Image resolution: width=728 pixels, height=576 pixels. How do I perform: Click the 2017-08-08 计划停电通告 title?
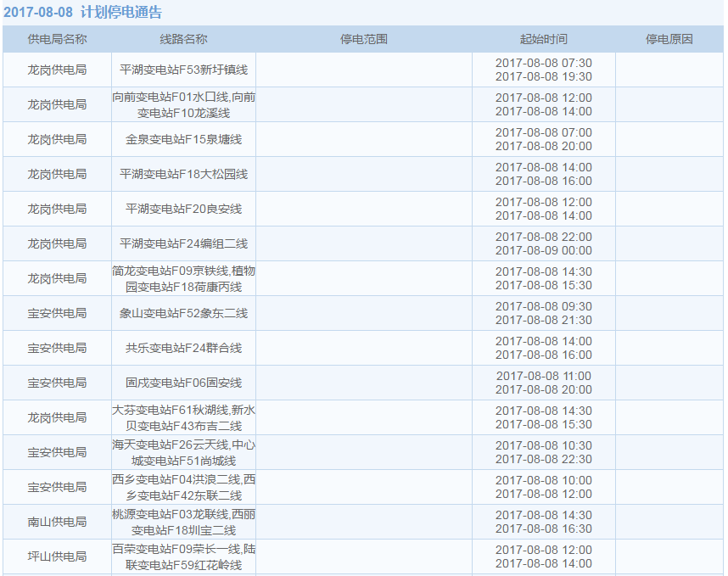pyautogui.click(x=82, y=13)
